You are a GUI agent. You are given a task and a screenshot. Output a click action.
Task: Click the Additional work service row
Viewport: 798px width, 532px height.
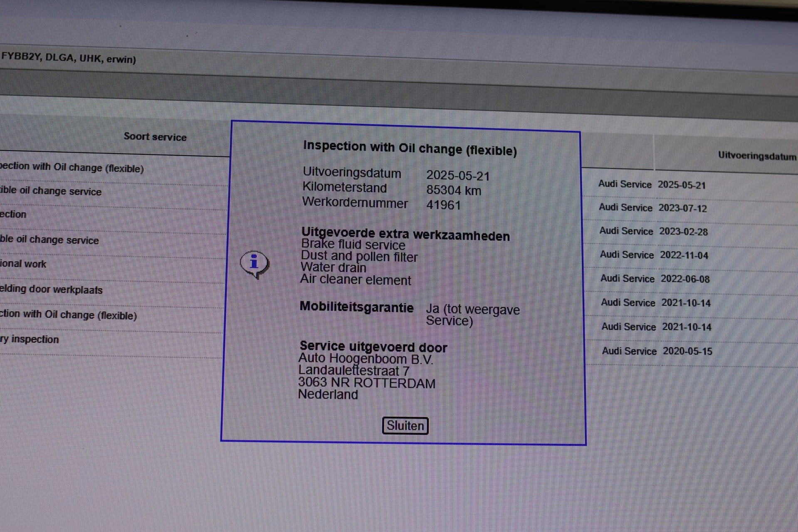(23, 264)
